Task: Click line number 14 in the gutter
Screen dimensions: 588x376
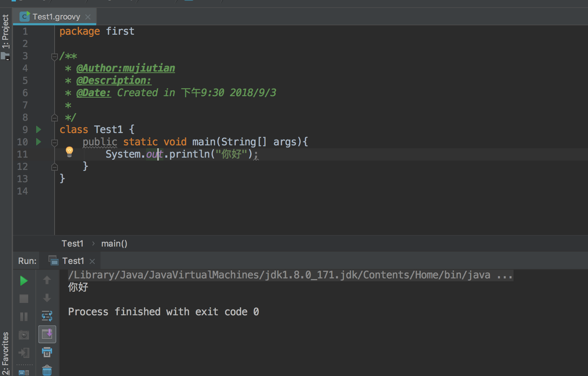Action: click(x=22, y=191)
